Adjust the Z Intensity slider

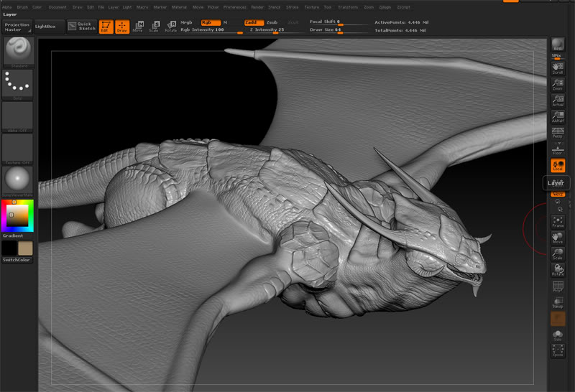275,30
